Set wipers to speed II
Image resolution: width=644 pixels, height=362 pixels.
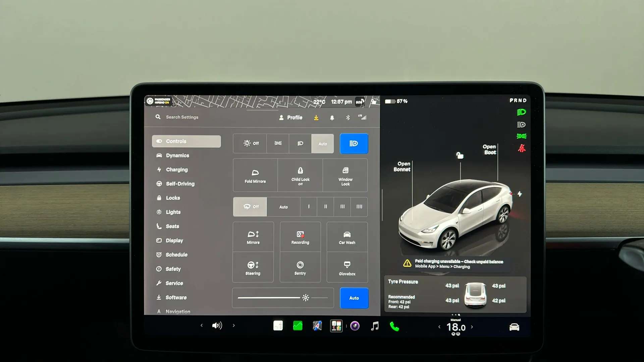click(x=325, y=207)
